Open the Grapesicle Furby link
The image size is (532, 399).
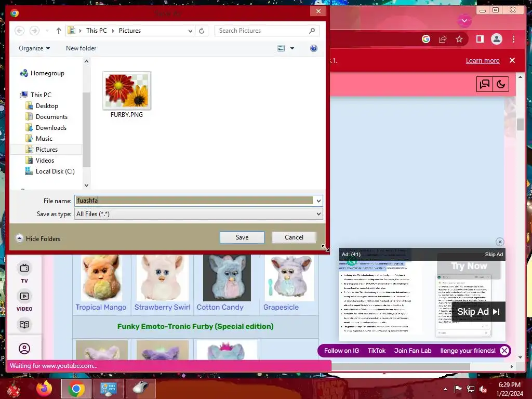tap(281, 308)
